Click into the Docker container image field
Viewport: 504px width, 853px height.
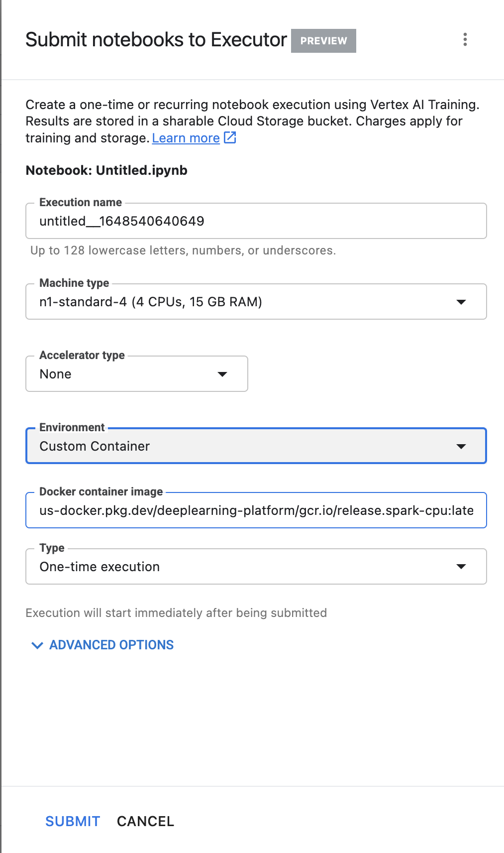pos(256,510)
